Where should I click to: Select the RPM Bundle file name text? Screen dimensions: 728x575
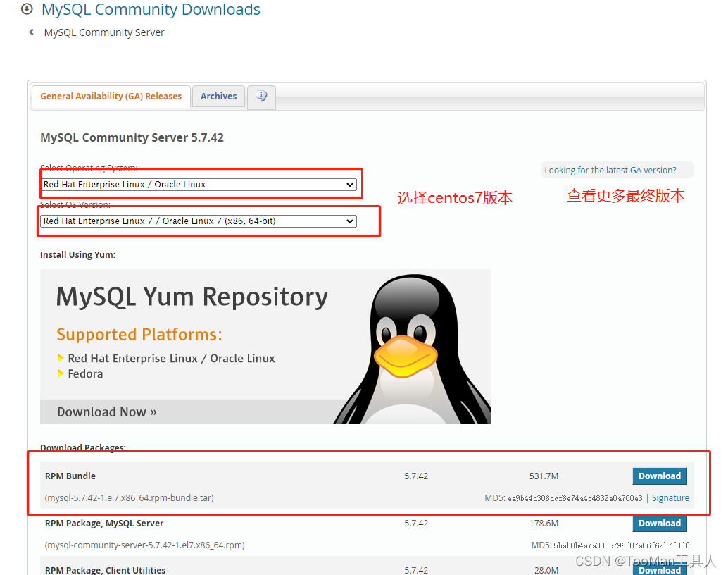coord(129,497)
